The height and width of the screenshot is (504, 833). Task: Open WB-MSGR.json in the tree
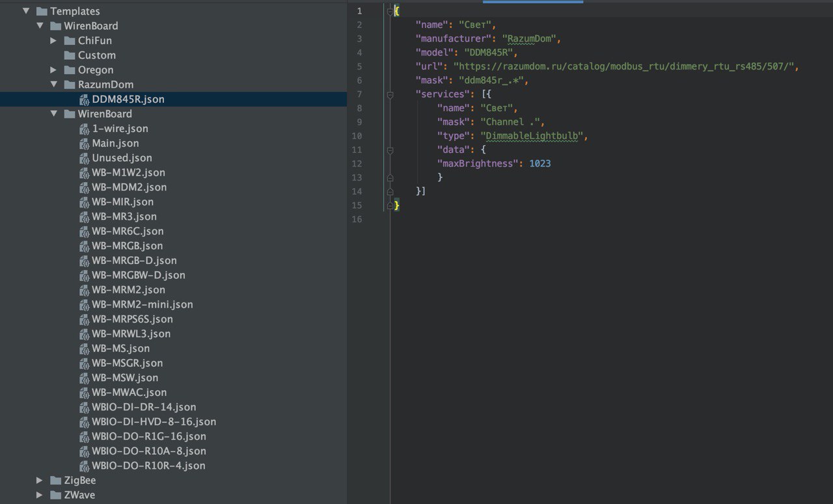point(128,363)
